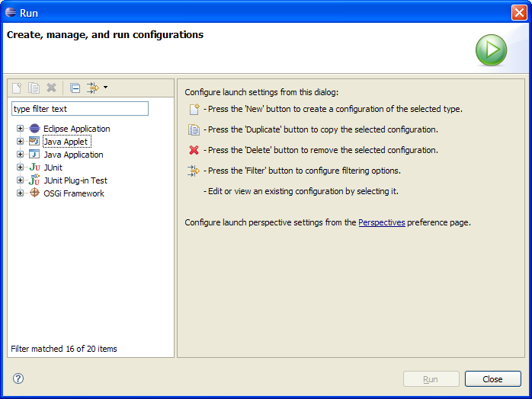Select OSGi Framework configuration type
The image size is (532, 399).
click(x=74, y=193)
